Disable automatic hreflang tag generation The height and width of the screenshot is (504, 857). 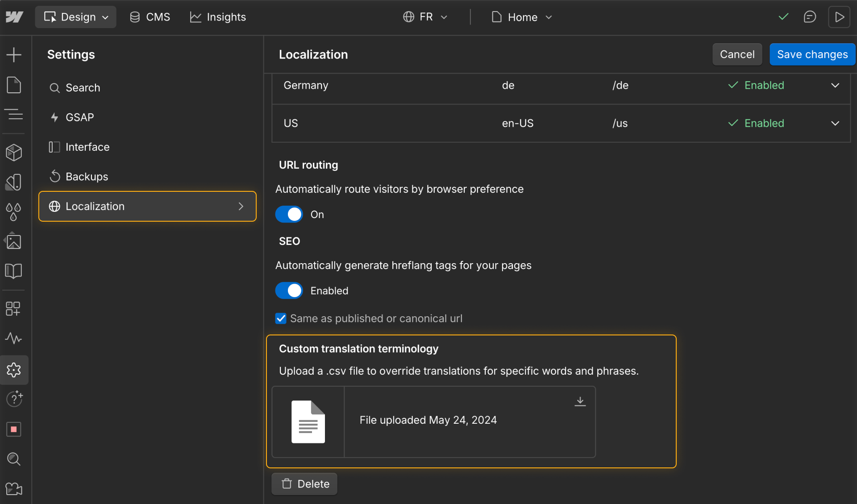click(x=289, y=290)
